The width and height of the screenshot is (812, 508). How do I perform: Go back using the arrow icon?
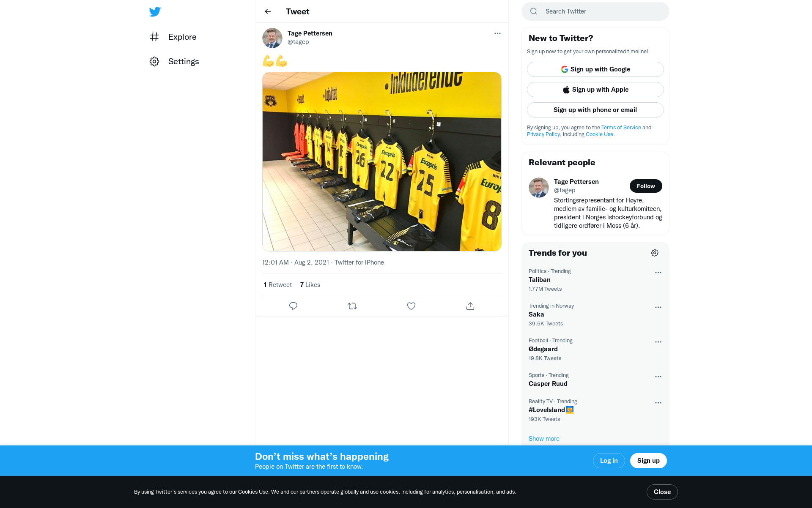coord(268,11)
